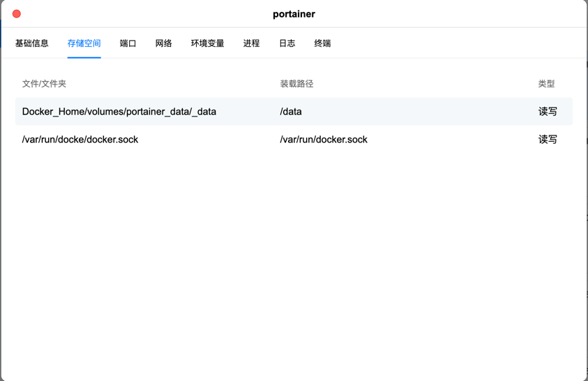Go to the 环境变量 tab

[x=207, y=43]
